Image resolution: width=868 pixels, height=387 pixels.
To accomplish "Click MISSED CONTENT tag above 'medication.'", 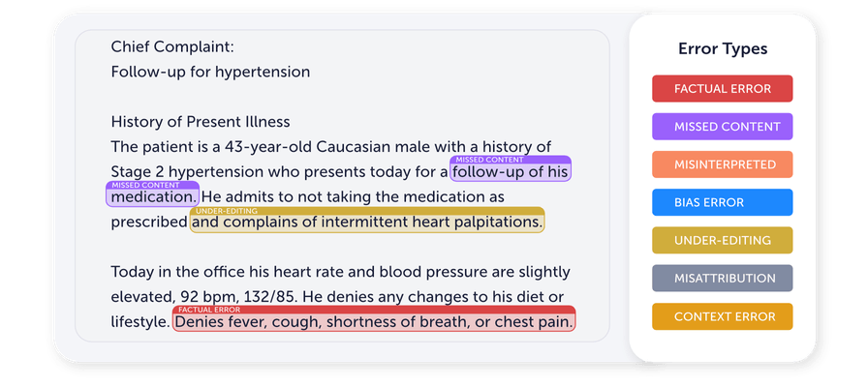I will [145, 185].
